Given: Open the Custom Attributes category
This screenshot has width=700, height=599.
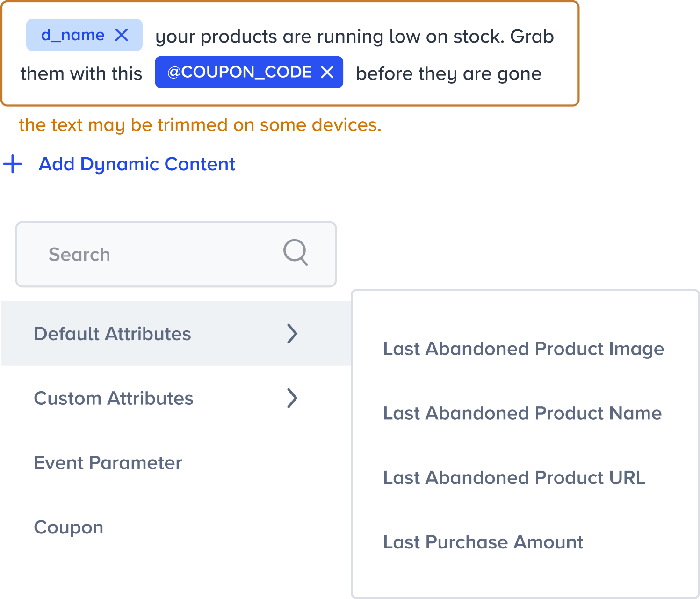Looking at the screenshot, I should (x=114, y=398).
